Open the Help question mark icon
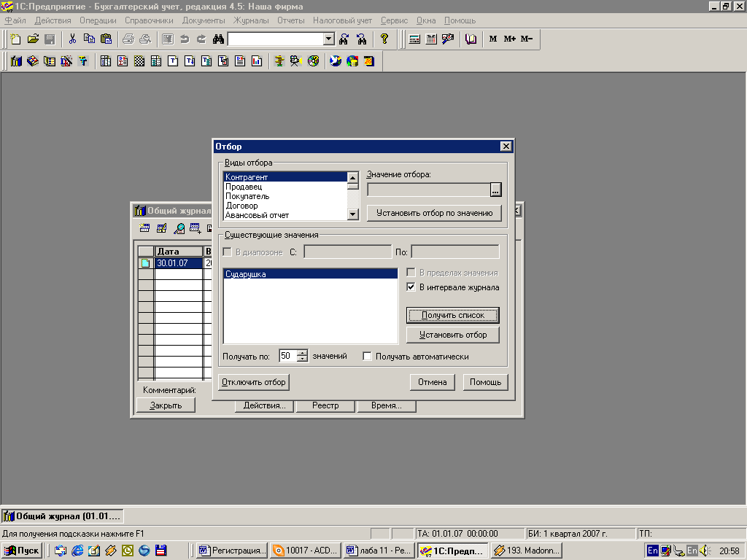The image size is (747, 560). pos(384,39)
